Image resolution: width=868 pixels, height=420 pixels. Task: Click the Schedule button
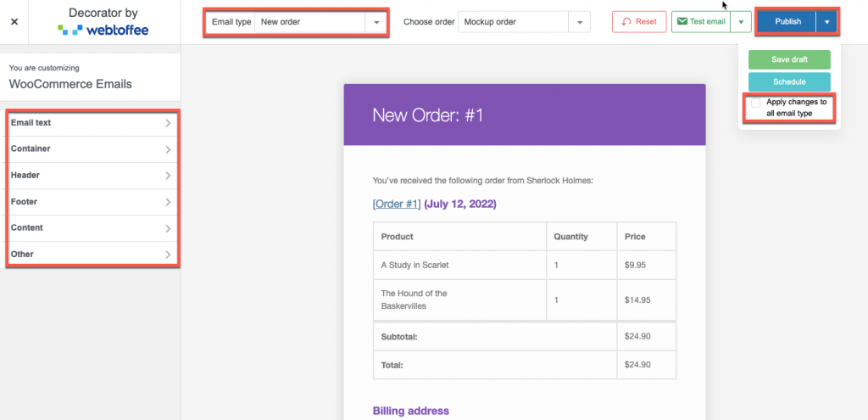click(x=789, y=82)
